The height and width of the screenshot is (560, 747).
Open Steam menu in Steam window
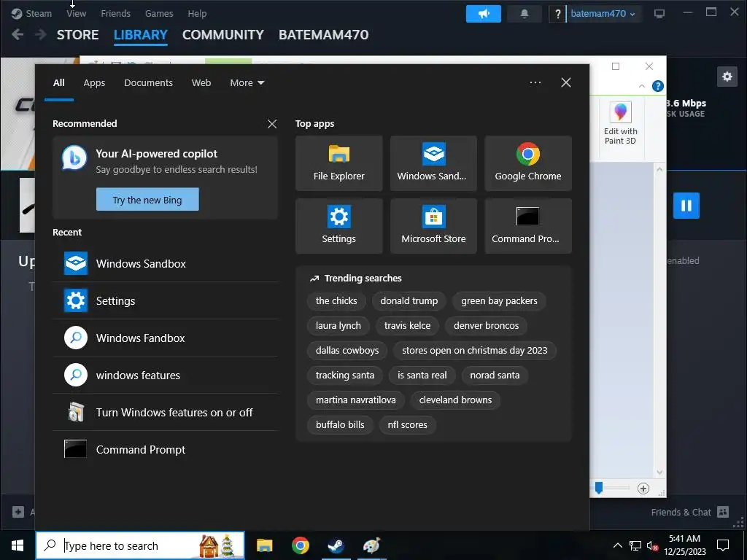pos(31,13)
